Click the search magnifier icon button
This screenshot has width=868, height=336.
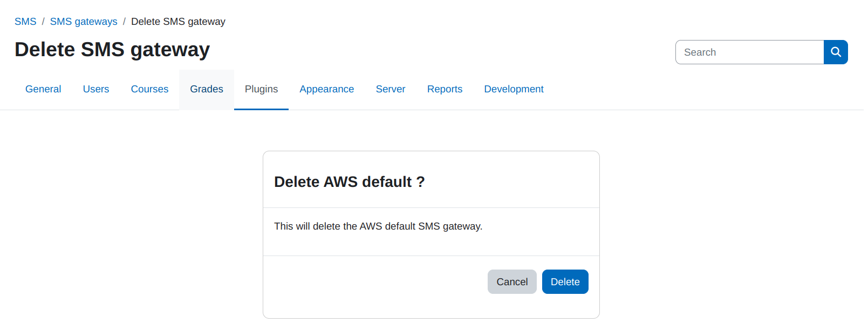pyautogui.click(x=836, y=52)
